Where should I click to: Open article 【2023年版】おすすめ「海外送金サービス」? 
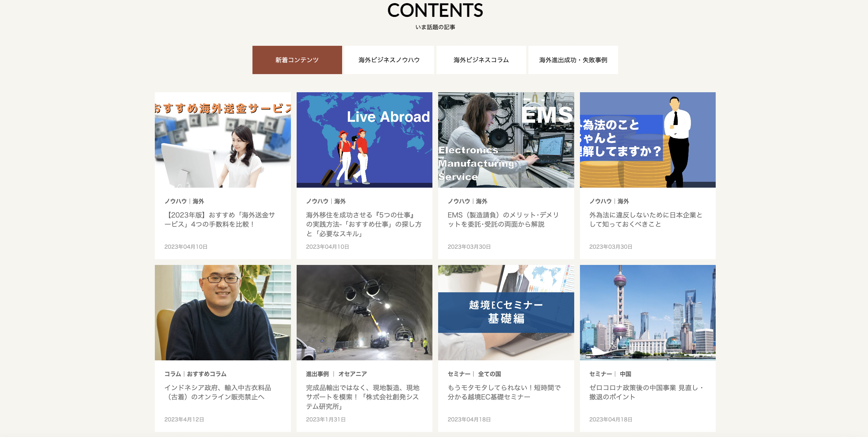point(220,219)
